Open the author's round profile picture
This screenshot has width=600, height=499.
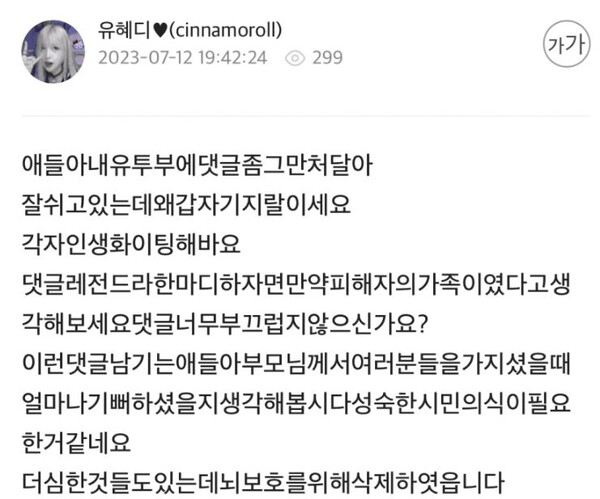(53, 52)
